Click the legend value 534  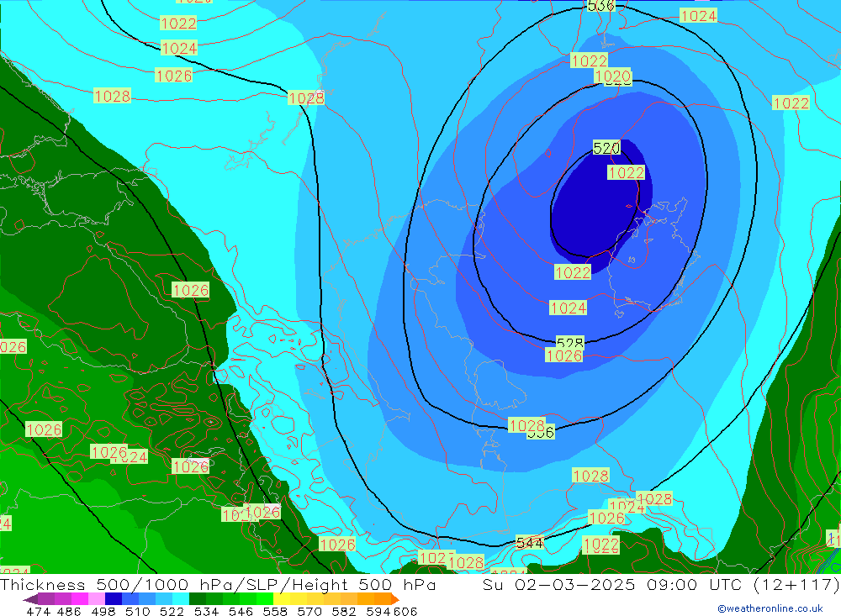(206, 611)
